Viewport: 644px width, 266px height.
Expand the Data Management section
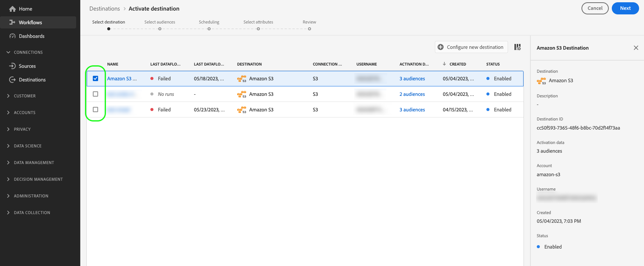click(x=8, y=163)
